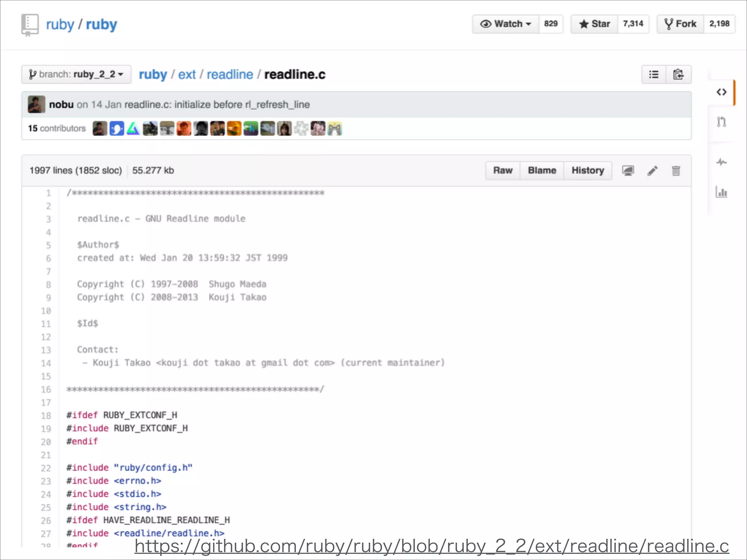Click the '$Author$' text on line 5

[98, 245]
